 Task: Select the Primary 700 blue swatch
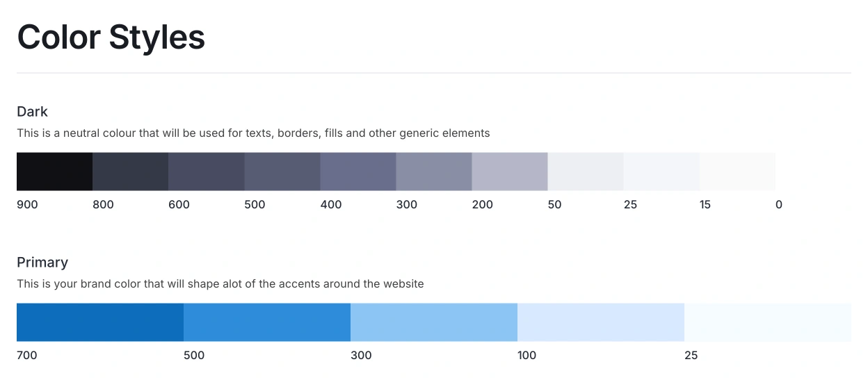[99, 322]
